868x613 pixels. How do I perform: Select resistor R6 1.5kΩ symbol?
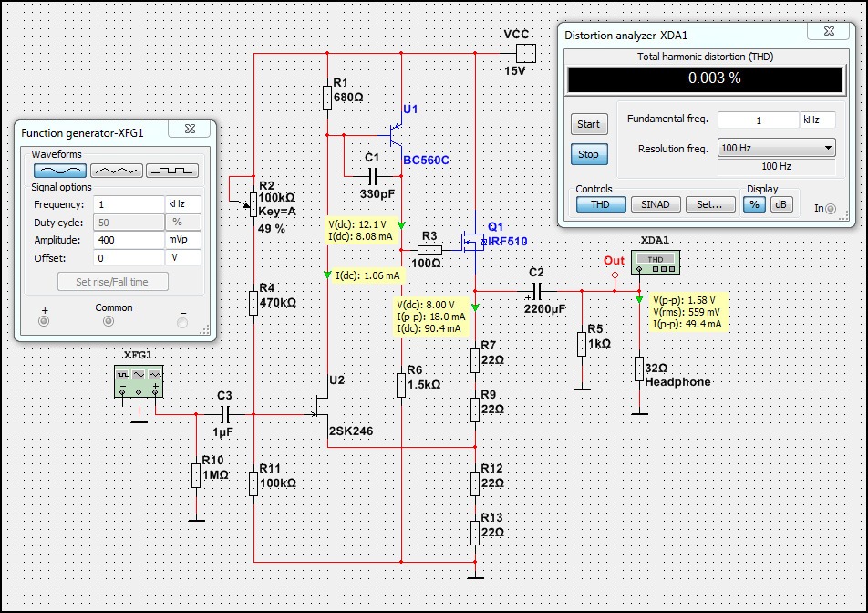click(401, 385)
